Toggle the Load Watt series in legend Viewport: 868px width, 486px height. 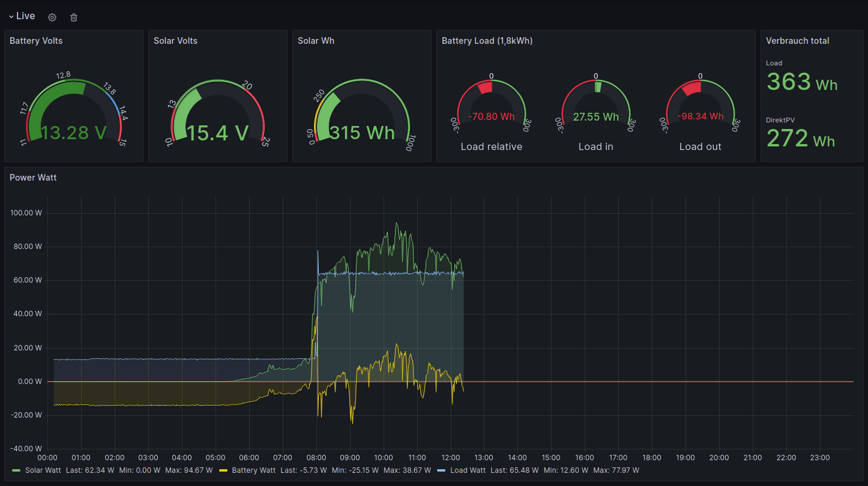click(x=468, y=470)
